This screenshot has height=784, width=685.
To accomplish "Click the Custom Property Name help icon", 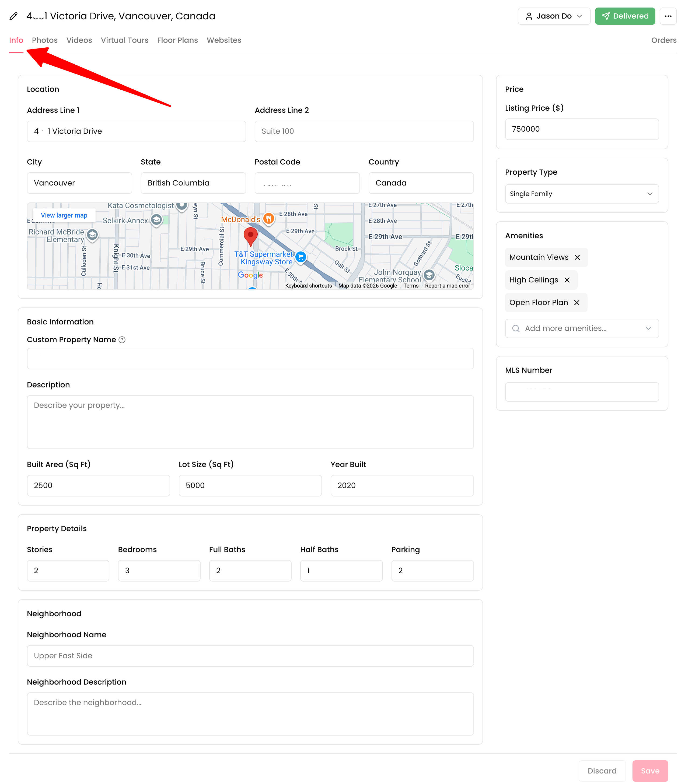I will pyautogui.click(x=122, y=340).
